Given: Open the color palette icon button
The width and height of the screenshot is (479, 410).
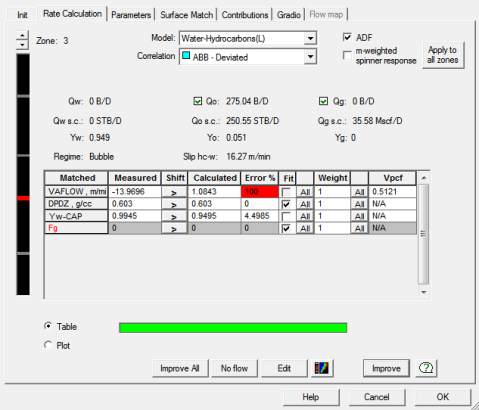Looking at the screenshot, I should click(x=322, y=368).
